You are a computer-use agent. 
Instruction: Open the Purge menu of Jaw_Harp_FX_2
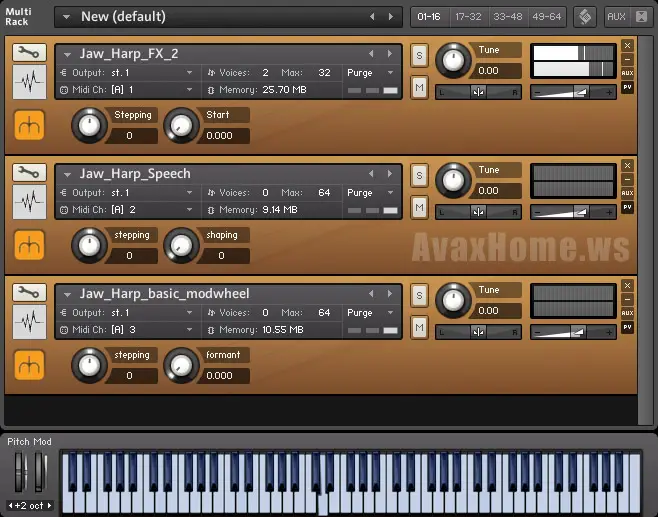pyautogui.click(x=391, y=73)
